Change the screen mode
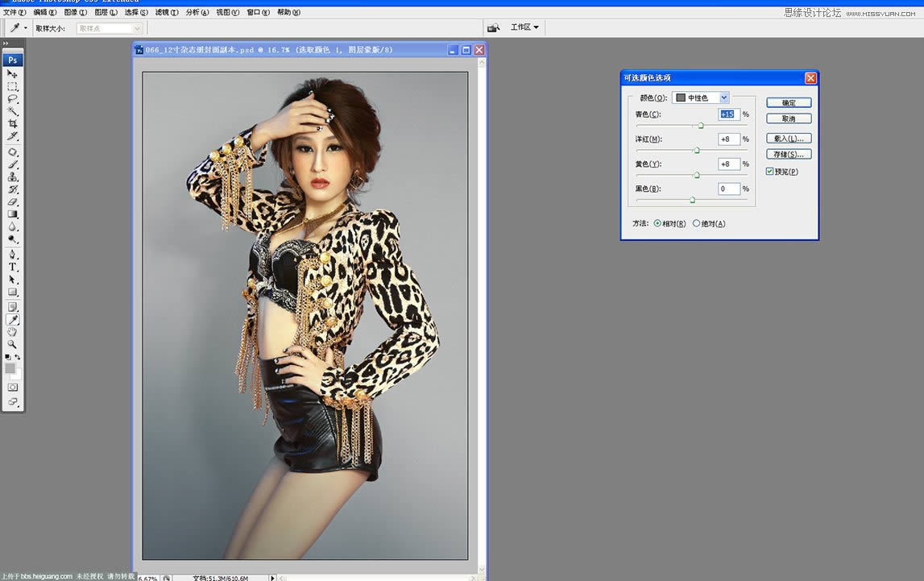The height and width of the screenshot is (581, 924). (12, 402)
